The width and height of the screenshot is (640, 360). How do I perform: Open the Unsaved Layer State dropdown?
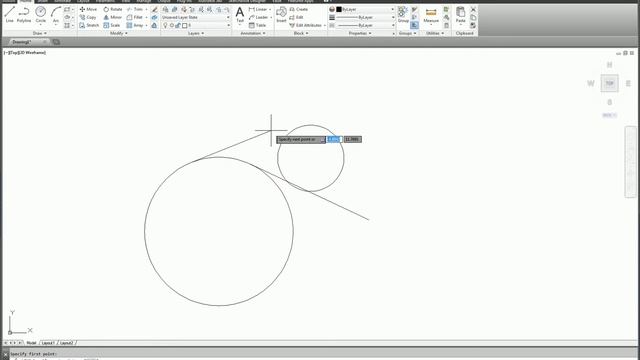[196, 17]
